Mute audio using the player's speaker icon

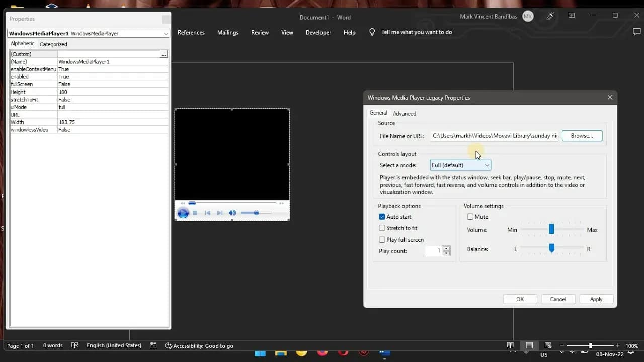232,213
